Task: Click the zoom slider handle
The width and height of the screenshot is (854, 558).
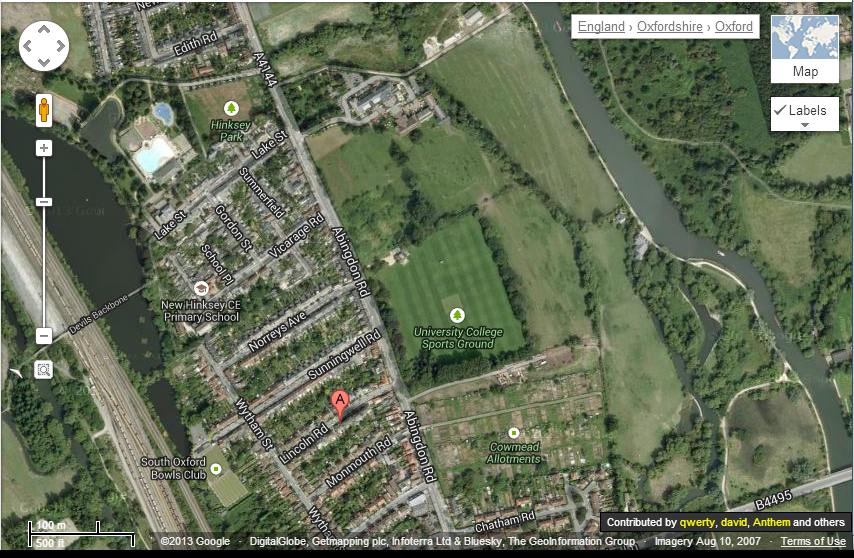Action: point(44,202)
